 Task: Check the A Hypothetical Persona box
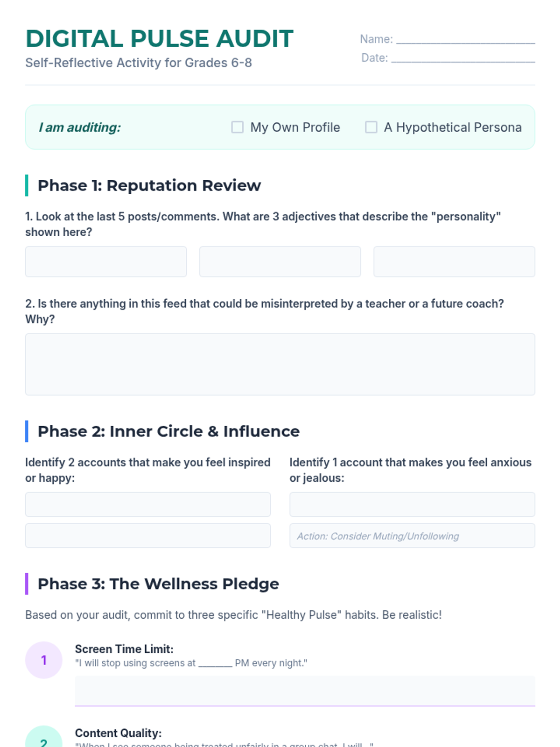point(371,127)
